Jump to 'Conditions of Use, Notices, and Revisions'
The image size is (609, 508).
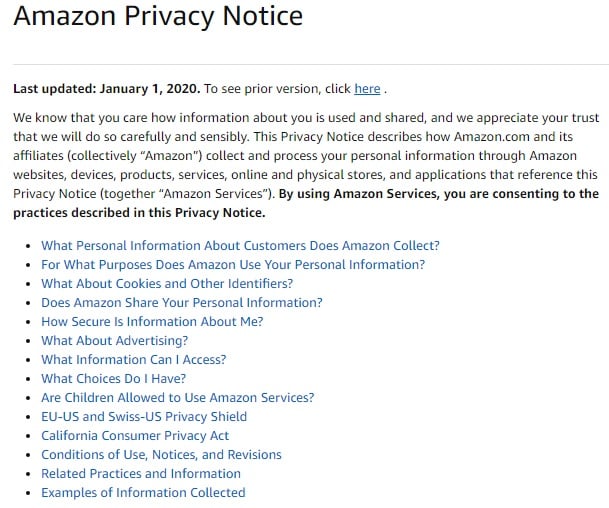point(161,455)
